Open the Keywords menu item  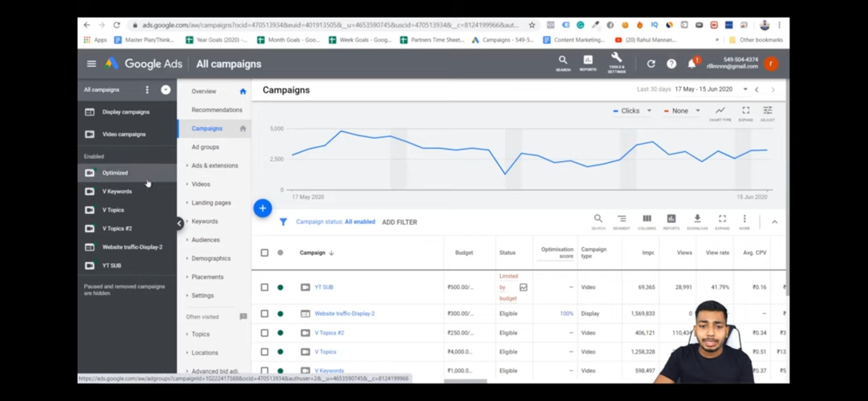click(205, 221)
